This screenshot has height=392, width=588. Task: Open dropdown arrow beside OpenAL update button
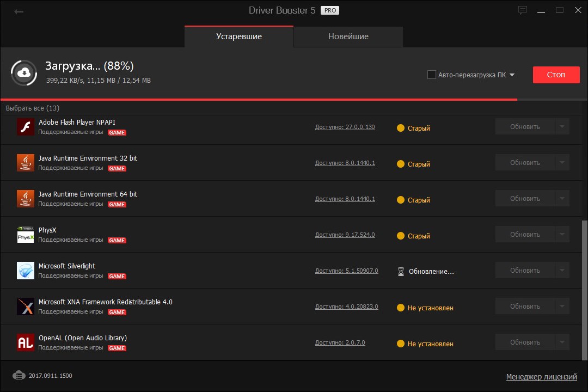point(562,342)
